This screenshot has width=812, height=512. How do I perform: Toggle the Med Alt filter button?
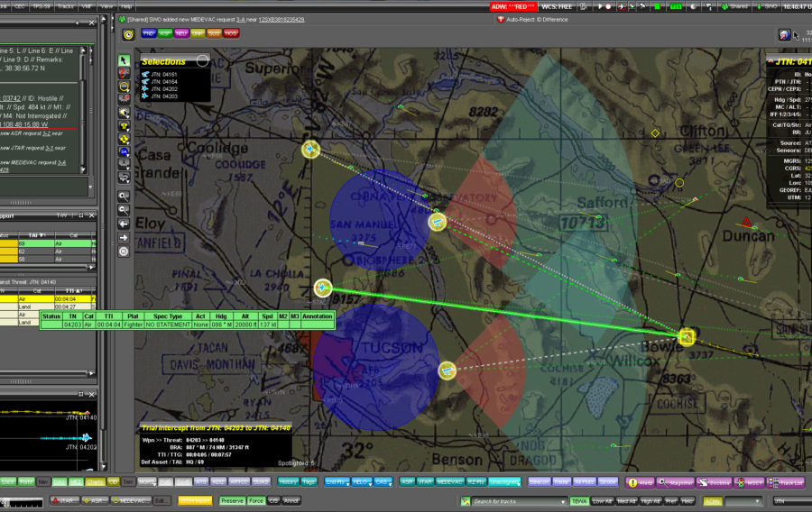627,501
